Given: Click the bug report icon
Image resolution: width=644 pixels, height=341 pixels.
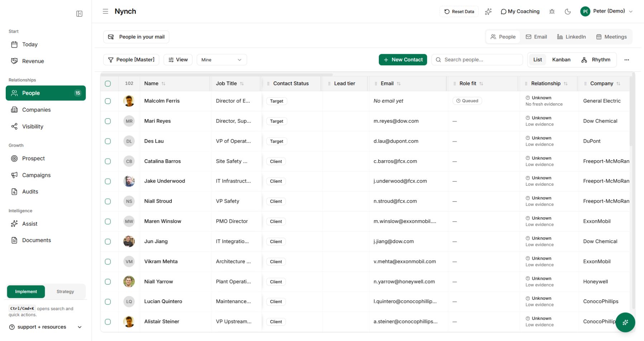Looking at the screenshot, I should 552,11.
